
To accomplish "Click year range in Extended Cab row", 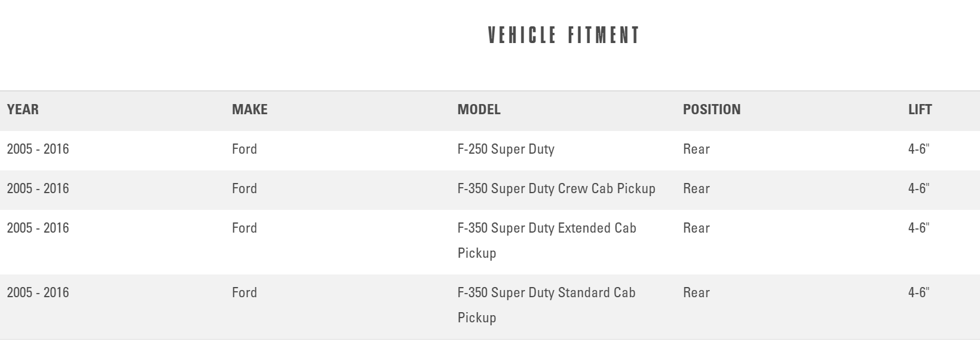I will [x=38, y=228].
